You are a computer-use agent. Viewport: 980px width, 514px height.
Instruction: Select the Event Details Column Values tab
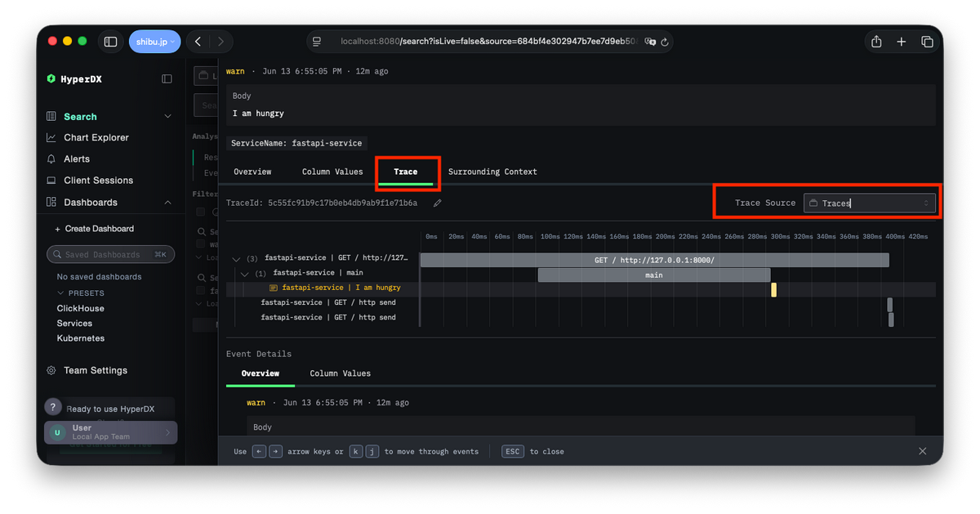pyautogui.click(x=340, y=373)
